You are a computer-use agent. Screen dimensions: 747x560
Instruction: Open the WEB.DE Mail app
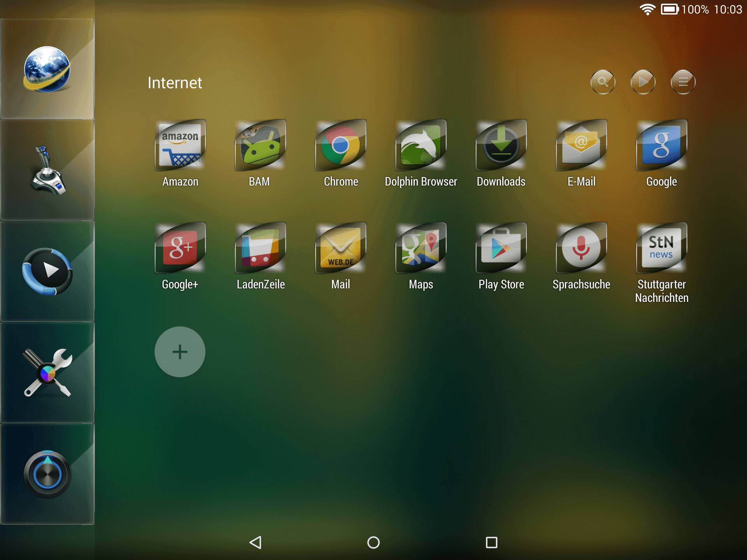click(x=340, y=248)
